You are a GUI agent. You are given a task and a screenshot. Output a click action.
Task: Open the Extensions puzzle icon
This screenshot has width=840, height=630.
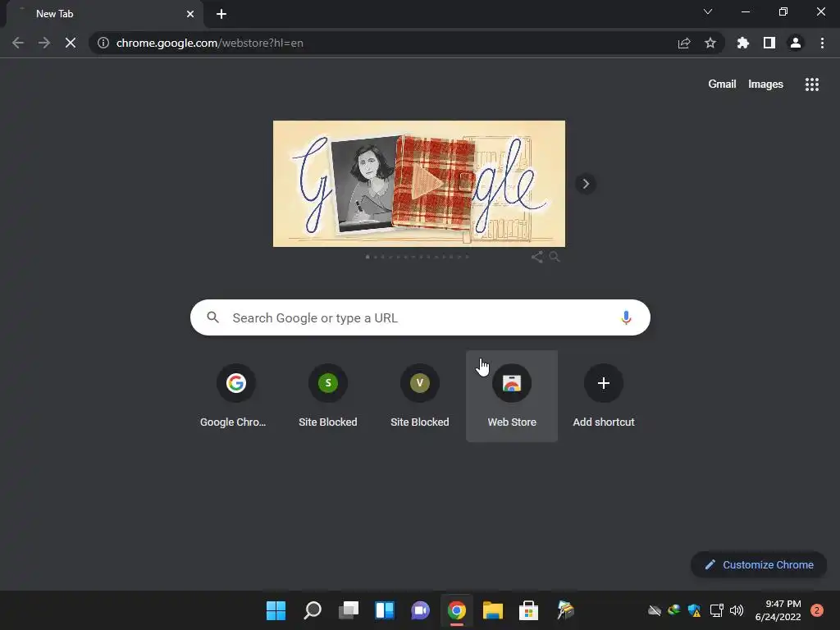[x=743, y=43]
